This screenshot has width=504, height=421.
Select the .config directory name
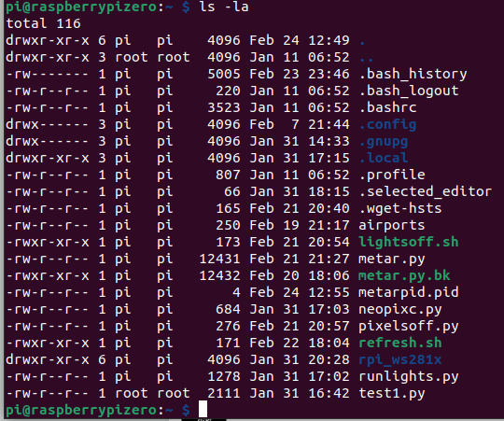coord(388,125)
